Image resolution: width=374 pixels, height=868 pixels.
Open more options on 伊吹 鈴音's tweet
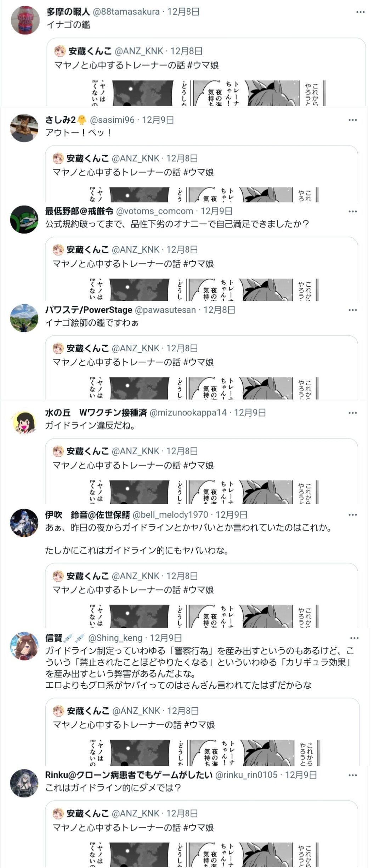click(352, 515)
